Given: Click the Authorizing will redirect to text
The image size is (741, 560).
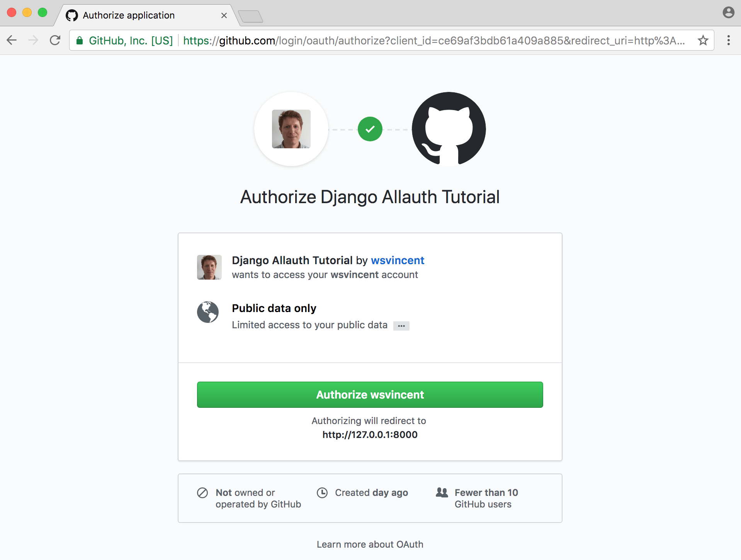Looking at the screenshot, I should [369, 421].
